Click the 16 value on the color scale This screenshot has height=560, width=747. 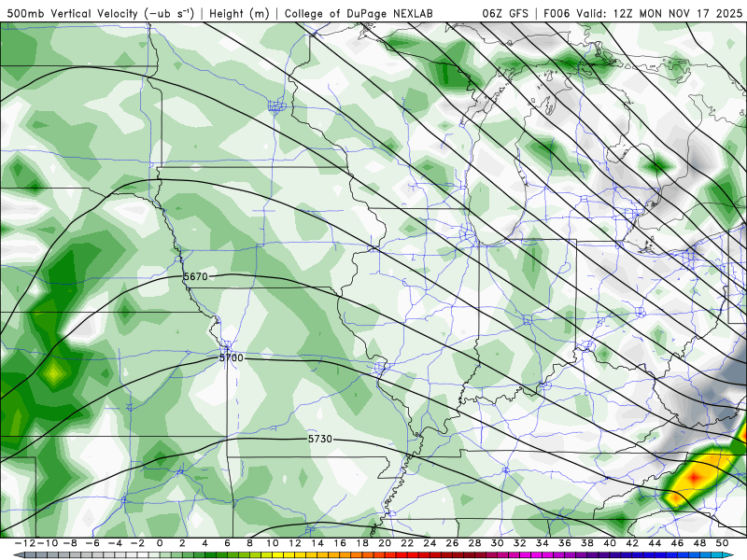(x=340, y=543)
